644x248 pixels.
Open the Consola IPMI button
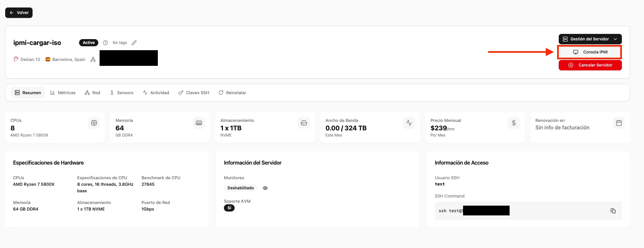point(590,52)
